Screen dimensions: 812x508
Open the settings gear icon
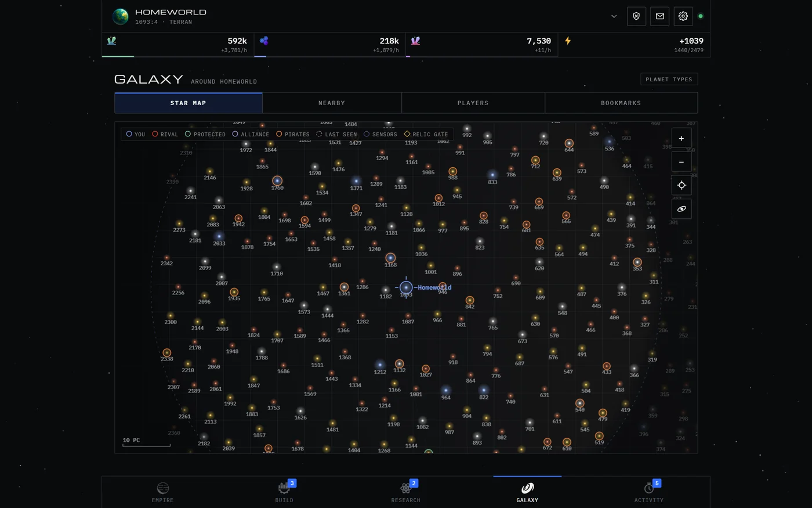pos(683,16)
